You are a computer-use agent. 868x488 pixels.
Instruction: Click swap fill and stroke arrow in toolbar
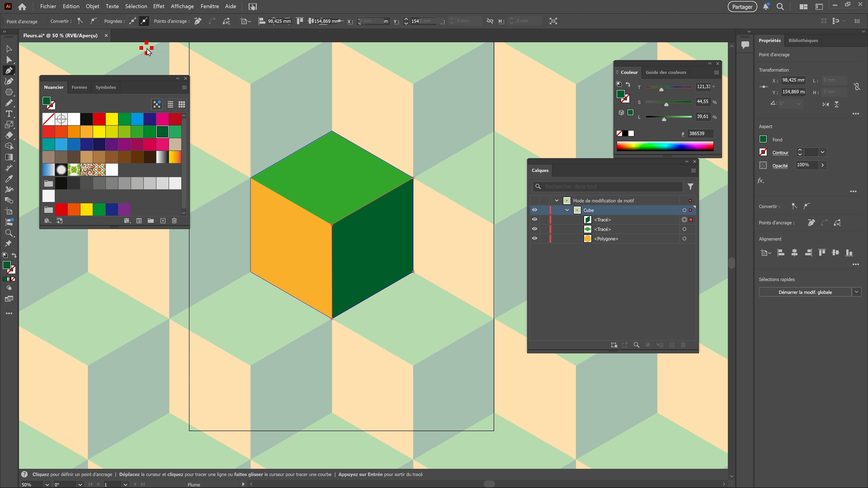[x=14, y=255]
